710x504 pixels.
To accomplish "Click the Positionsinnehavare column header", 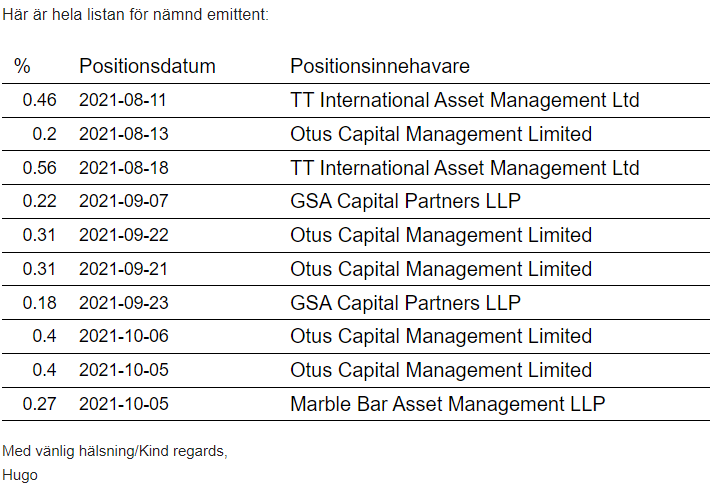I will point(380,66).
